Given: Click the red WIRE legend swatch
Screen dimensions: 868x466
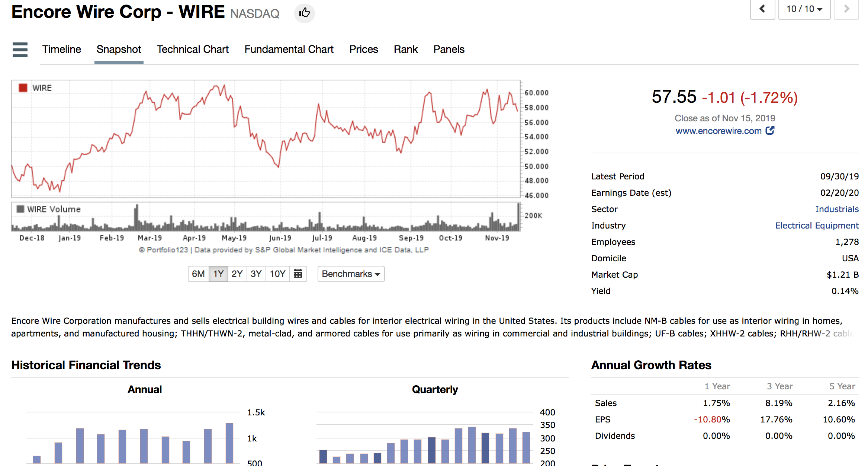Looking at the screenshot, I should pos(23,88).
